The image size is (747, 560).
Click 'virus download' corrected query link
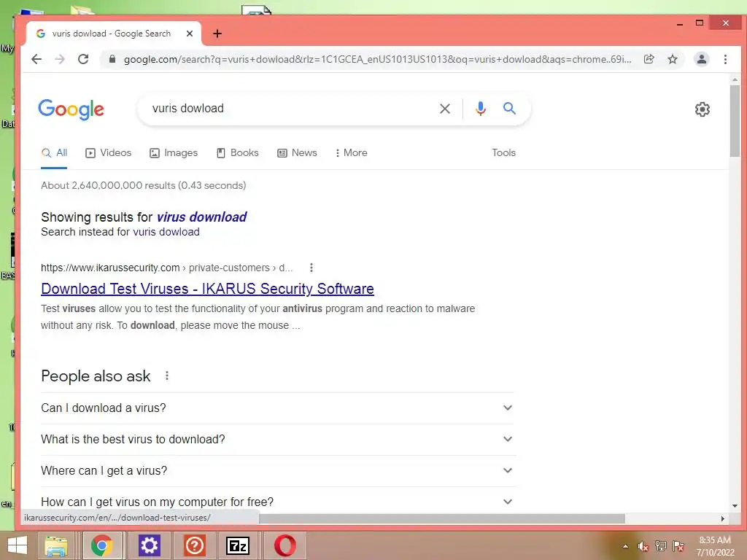201,217
